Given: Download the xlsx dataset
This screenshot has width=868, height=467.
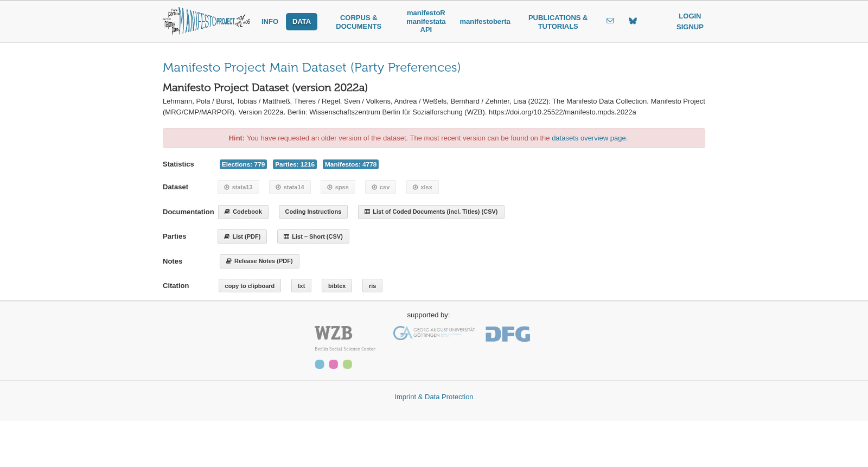Looking at the screenshot, I should (x=422, y=187).
